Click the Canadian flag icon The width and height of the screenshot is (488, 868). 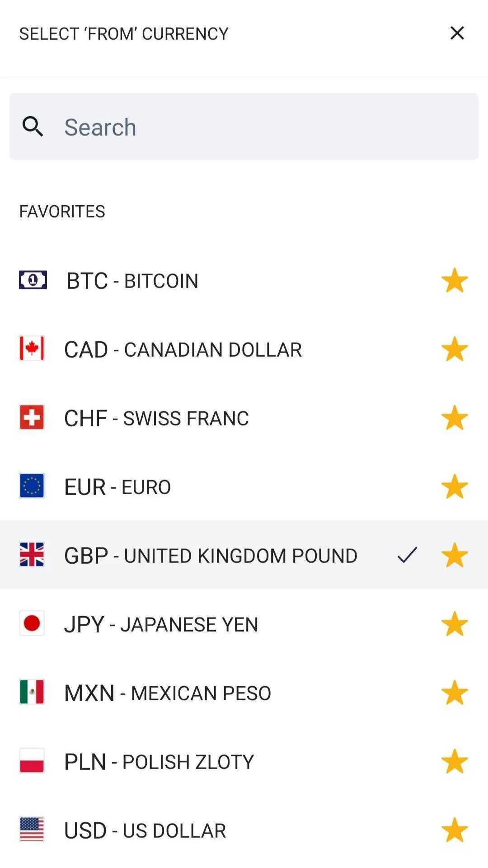click(32, 349)
